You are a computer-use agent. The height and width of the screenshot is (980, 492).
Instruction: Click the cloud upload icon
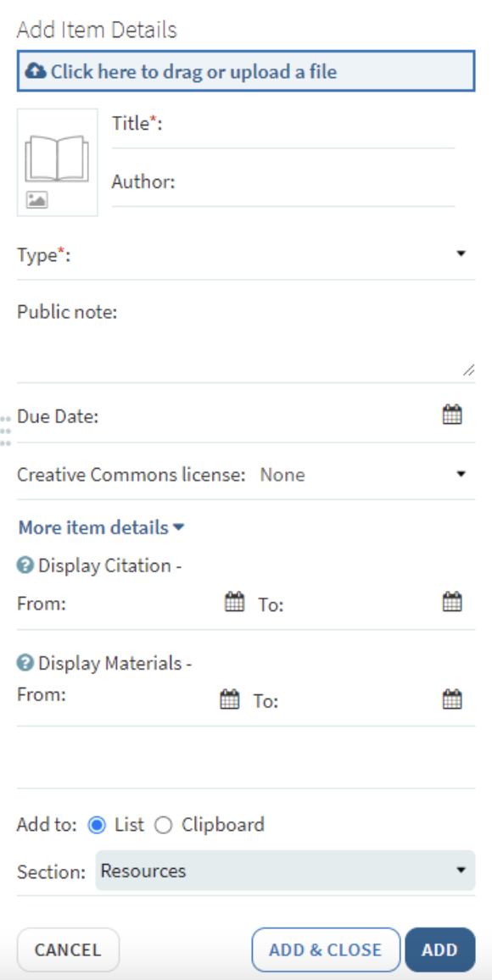[x=34, y=71]
